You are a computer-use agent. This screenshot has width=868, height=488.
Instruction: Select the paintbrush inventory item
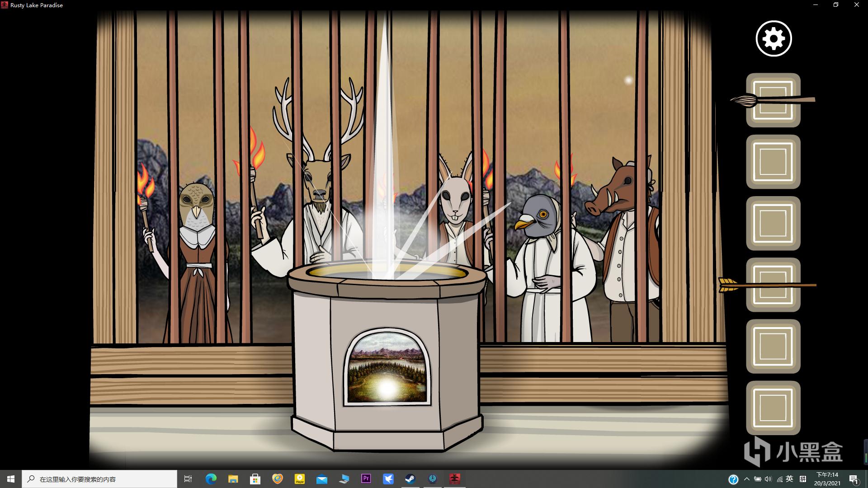(773, 100)
